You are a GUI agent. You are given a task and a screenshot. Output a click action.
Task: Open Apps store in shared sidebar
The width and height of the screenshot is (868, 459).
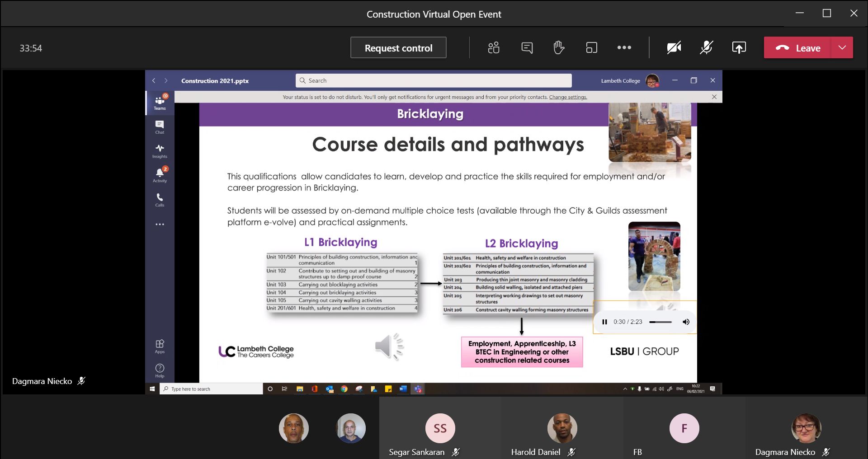click(x=160, y=347)
